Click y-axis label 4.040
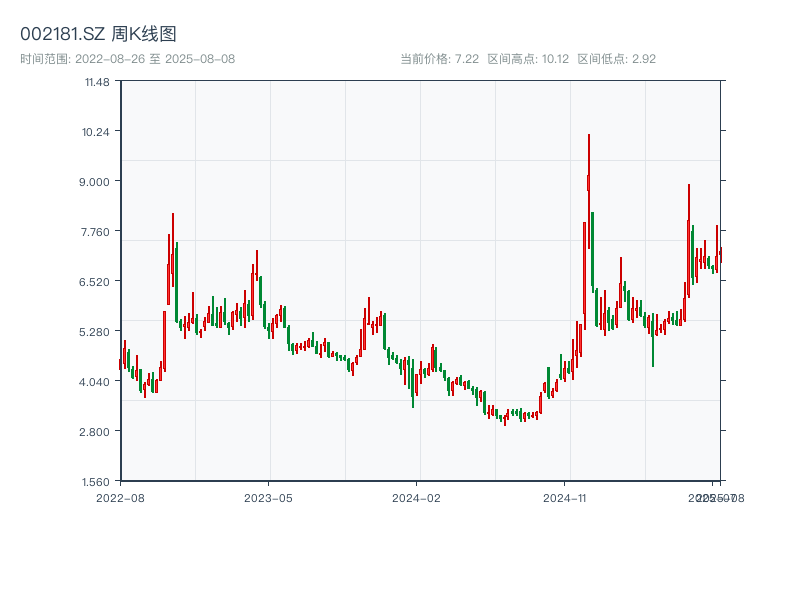800x600 pixels. [94, 382]
